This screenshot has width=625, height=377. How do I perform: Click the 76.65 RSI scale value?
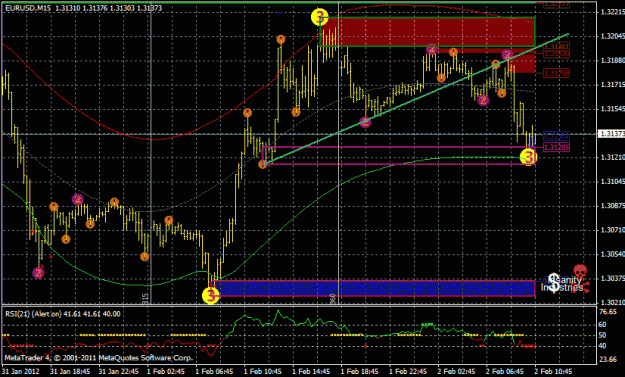pyautogui.click(x=608, y=312)
